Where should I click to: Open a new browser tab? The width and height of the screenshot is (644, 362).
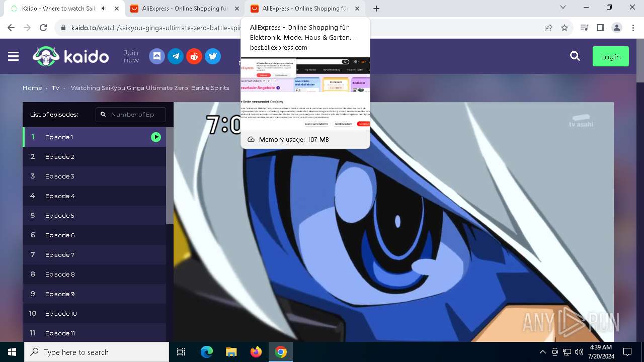[x=376, y=9]
